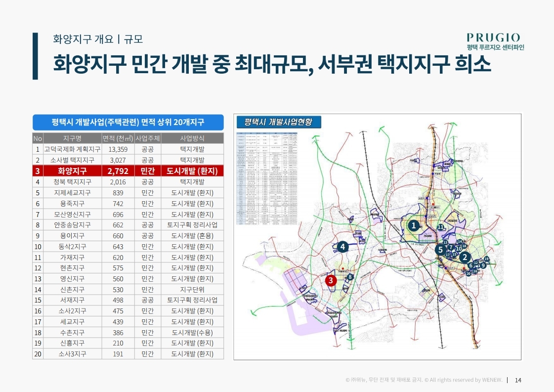Click the page number 14
This screenshot has width=554, height=392.
[518, 380]
